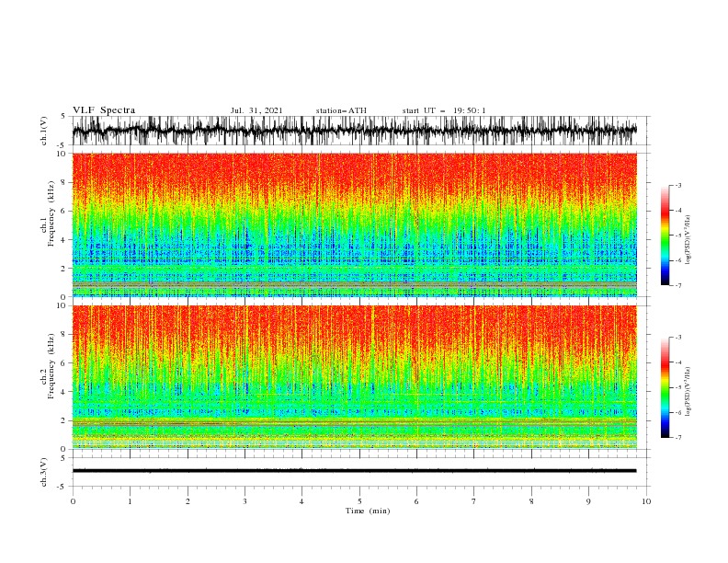Click the 'VLF Spectra' plot title
Screen dimensions: 728x563
[104, 110]
